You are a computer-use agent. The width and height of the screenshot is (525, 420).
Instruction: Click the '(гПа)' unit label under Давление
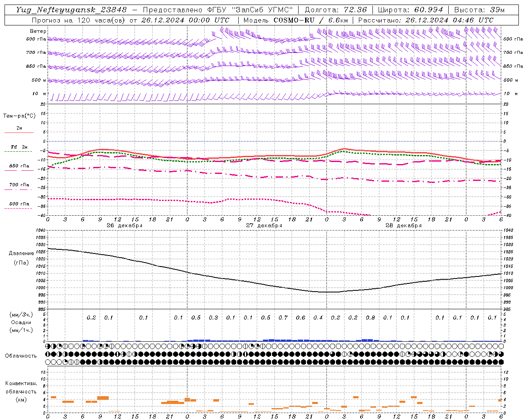tap(21, 263)
